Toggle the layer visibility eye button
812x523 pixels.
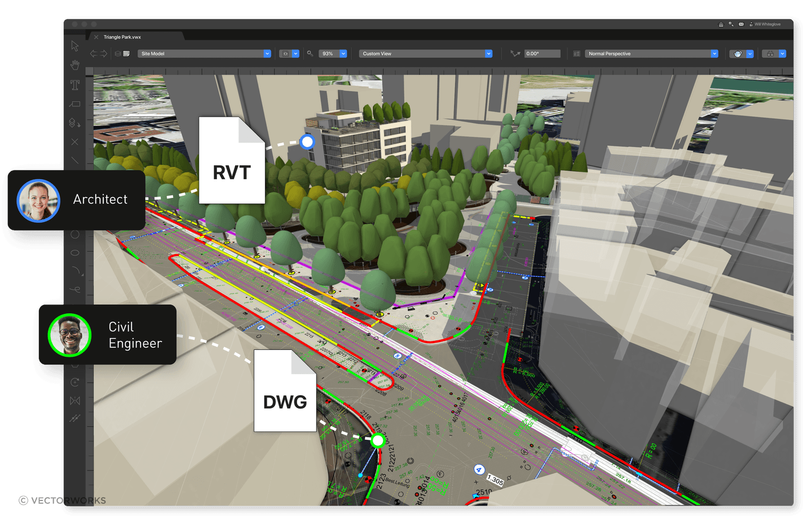[x=285, y=54]
